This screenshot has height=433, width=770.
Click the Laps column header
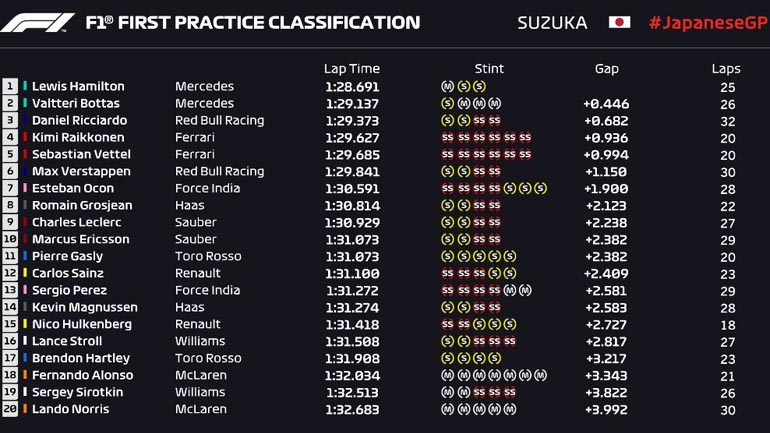point(726,69)
